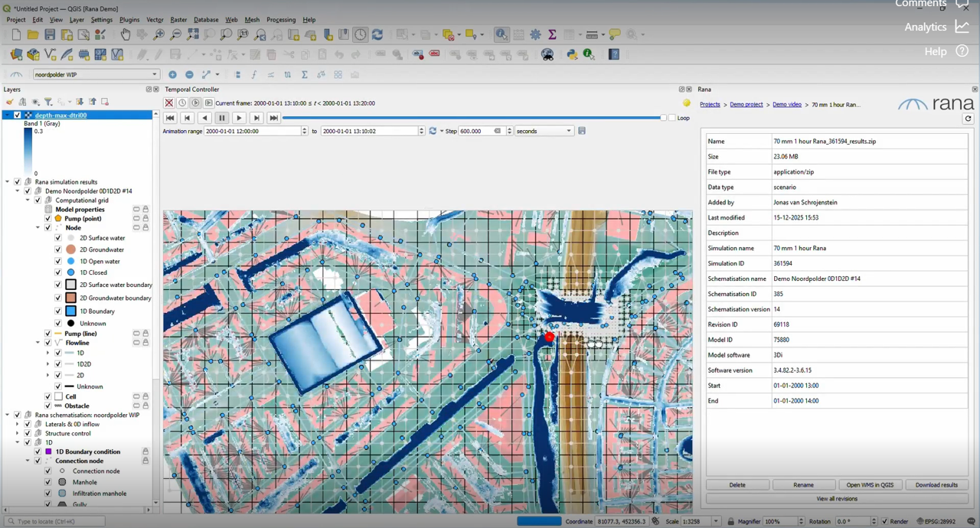Click the Rana refresh icon
This screenshot has width=980, height=528.
pyautogui.click(x=968, y=119)
